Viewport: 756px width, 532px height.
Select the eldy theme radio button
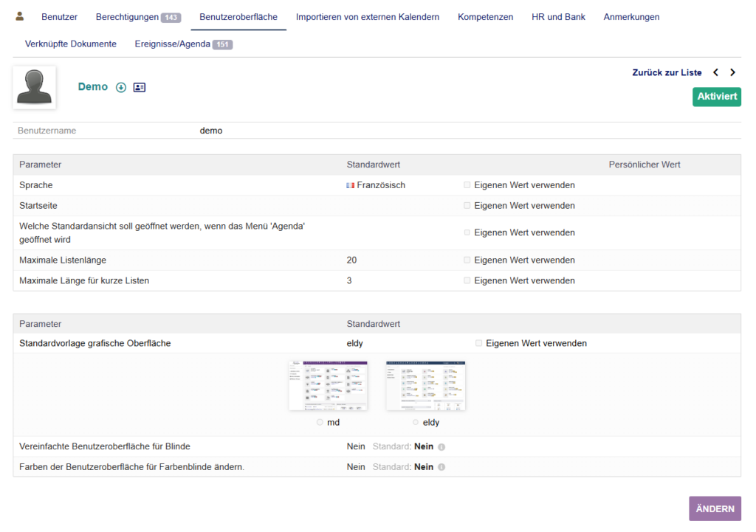[416, 422]
